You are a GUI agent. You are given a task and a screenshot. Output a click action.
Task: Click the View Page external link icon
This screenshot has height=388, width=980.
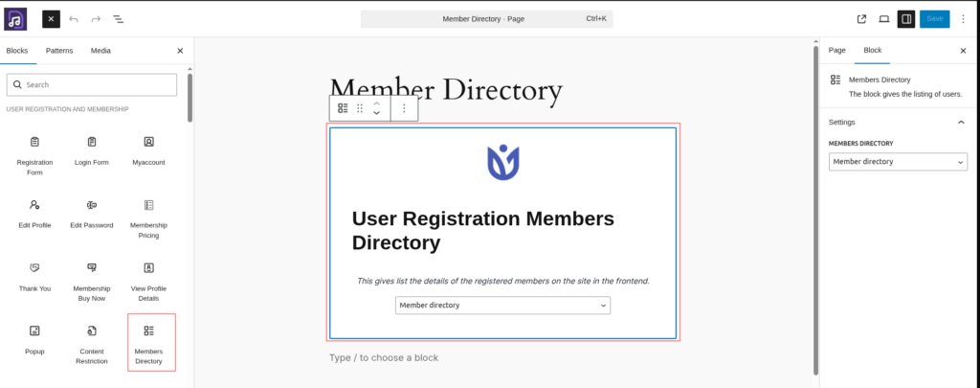861,19
